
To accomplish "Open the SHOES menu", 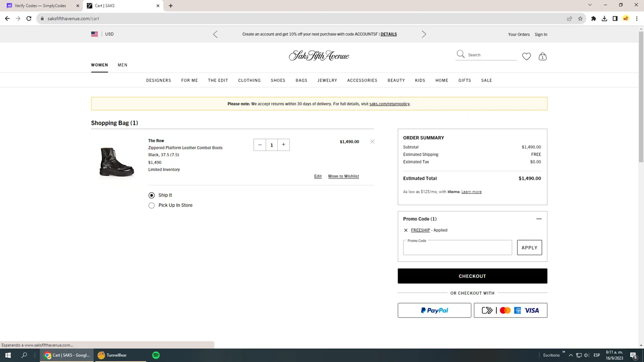I will tap(278, 80).
